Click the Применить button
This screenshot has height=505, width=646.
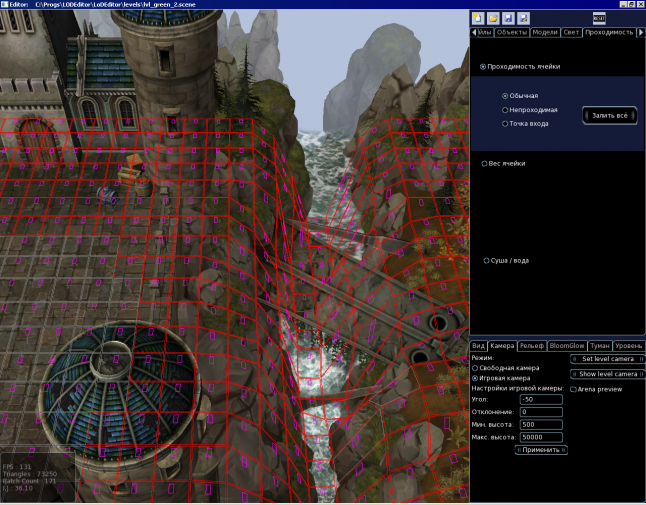[541, 451]
